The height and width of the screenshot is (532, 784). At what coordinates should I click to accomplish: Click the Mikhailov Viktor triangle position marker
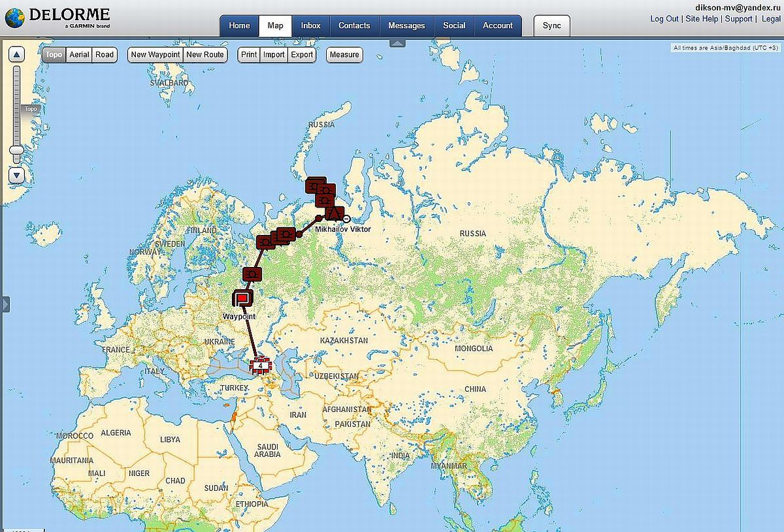coord(335,213)
